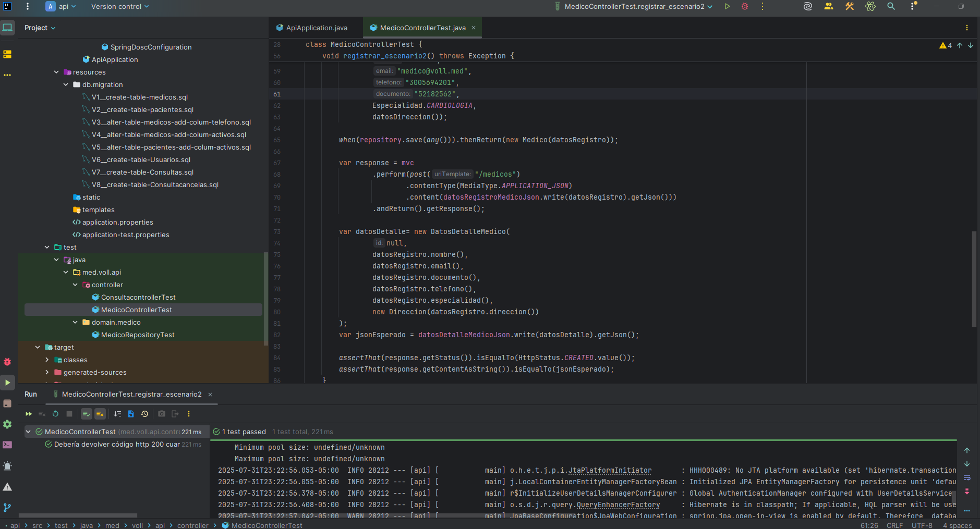The height and width of the screenshot is (529, 980).
Task: Collapse MedicoControllerTest node in test results
Action: pyautogui.click(x=28, y=432)
